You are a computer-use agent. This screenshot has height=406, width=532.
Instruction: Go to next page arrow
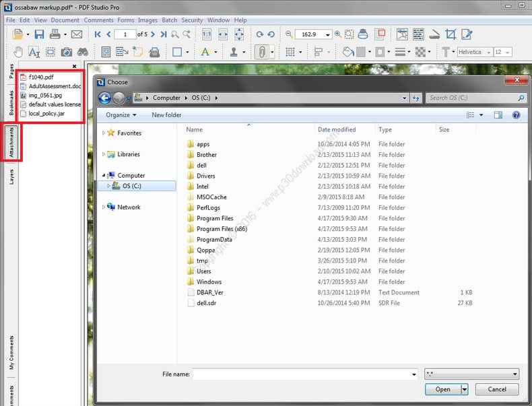tap(153, 34)
